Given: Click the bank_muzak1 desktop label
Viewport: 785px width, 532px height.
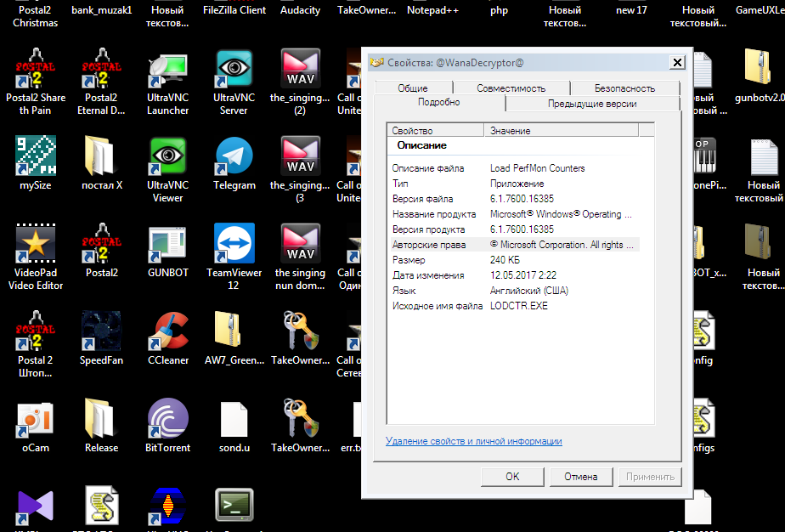Looking at the screenshot, I should click(102, 10).
